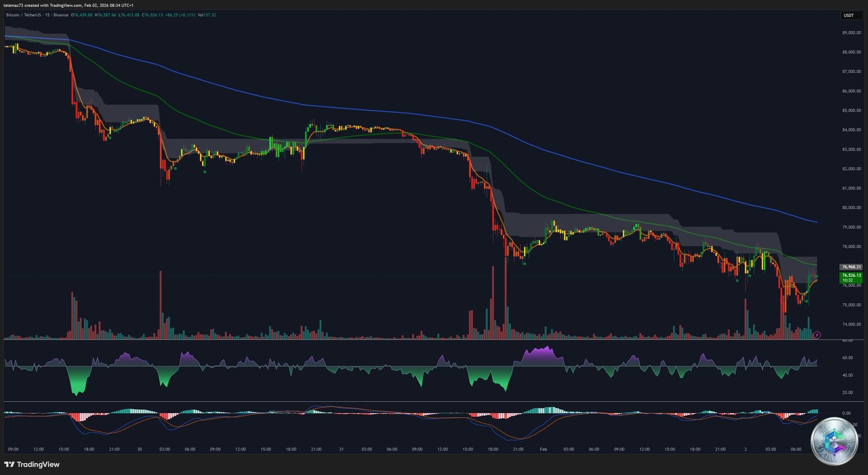868x475 pixels.
Task: Click the purple lightning bolt icon
Action: (x=817, y=335)
